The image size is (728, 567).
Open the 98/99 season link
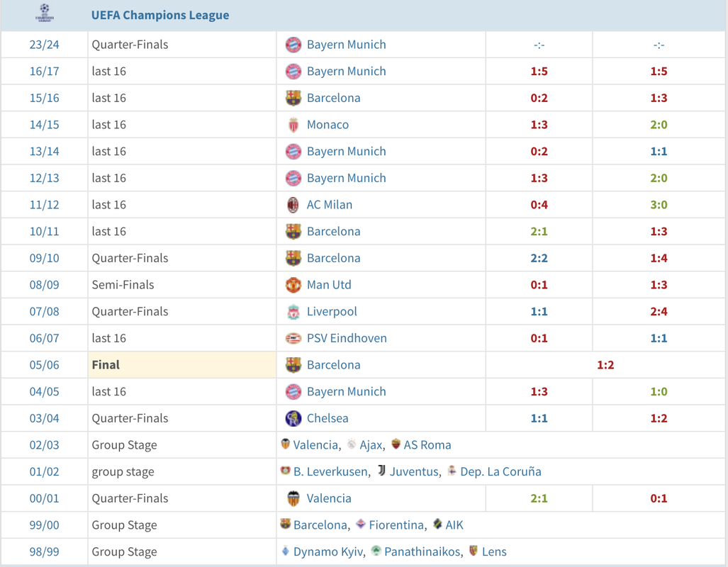click(44, 551)
